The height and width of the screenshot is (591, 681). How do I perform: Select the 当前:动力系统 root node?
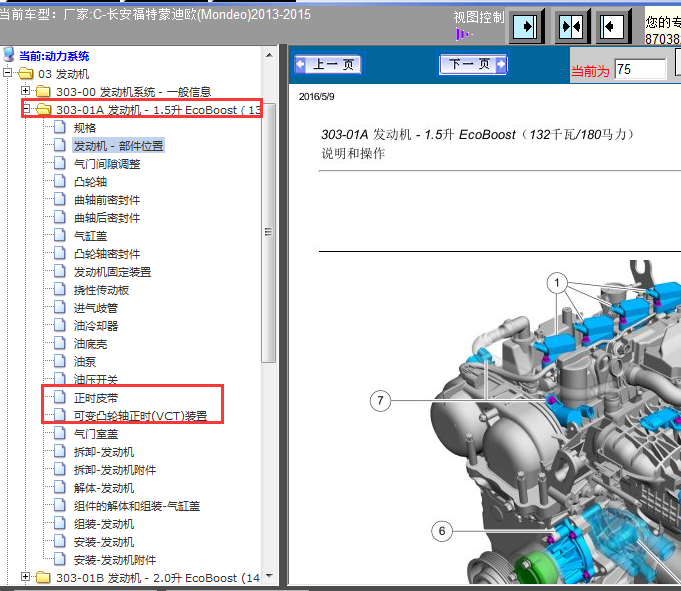[x=54, y=56]
